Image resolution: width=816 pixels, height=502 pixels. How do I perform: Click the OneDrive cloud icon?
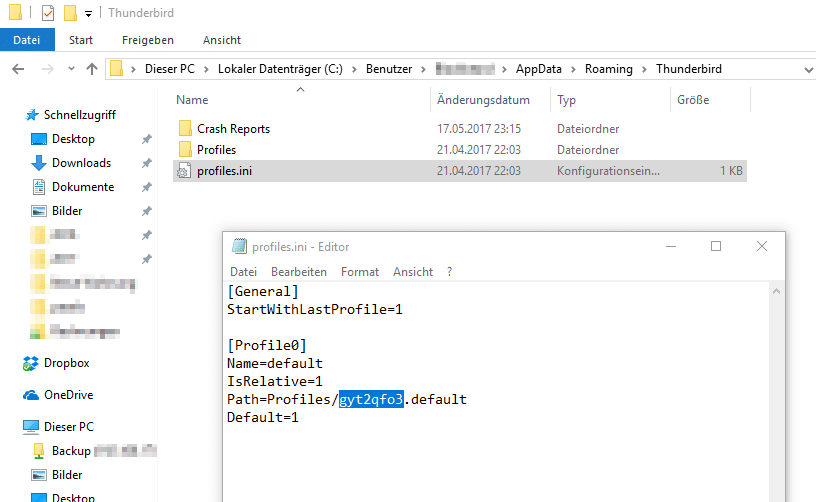tap(31, 395)
